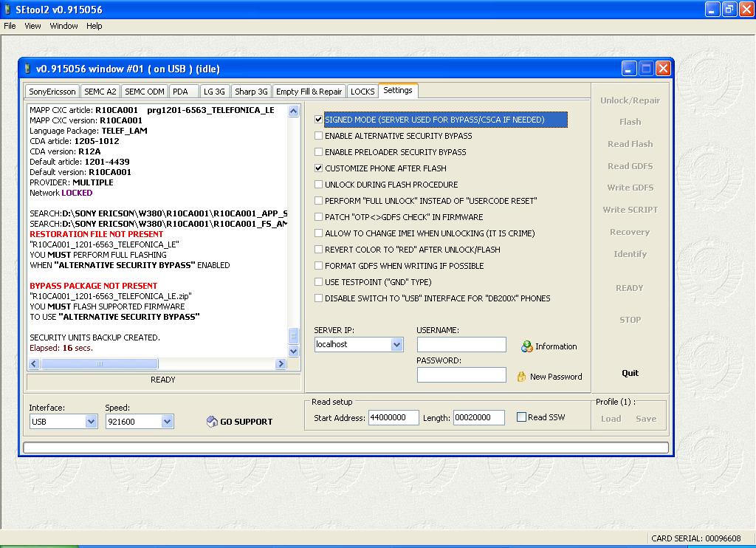Switch to the Sharp 3G tab

tap(251, 92)
